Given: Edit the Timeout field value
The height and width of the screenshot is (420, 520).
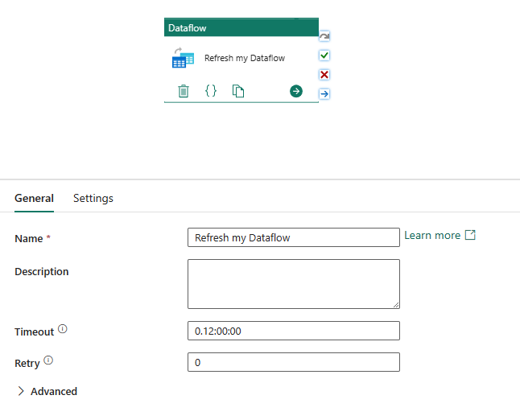Looking at the screenshot, I should click(x=294, y=331).
